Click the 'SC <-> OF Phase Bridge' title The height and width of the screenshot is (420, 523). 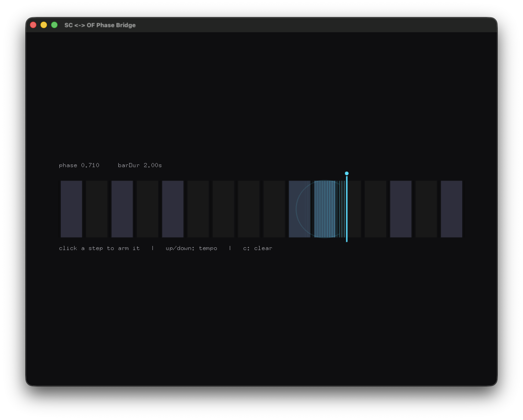[100, 25]
